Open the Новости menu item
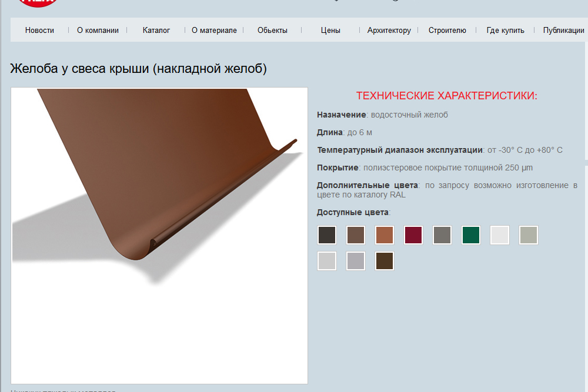The image size is (588, 392). (x=39, y=31)
